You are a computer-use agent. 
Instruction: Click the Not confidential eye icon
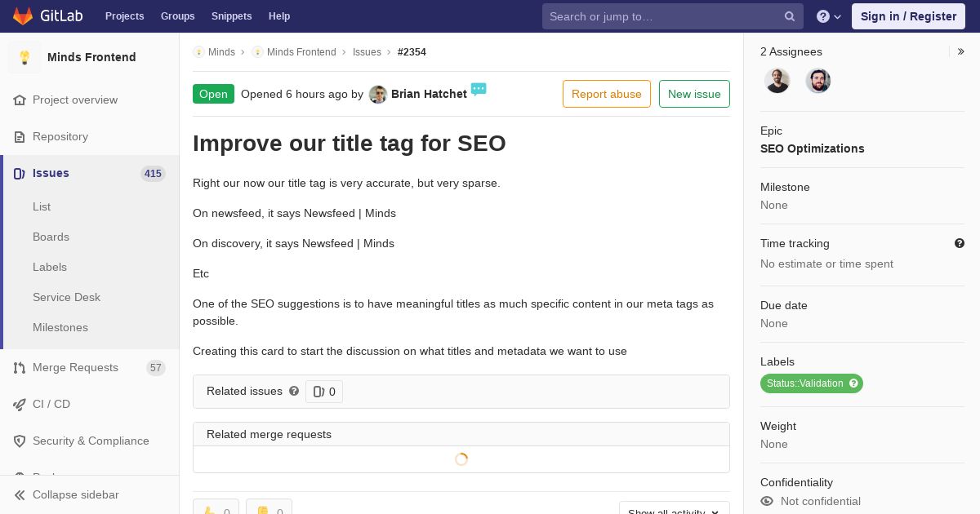tap(767, 501)
